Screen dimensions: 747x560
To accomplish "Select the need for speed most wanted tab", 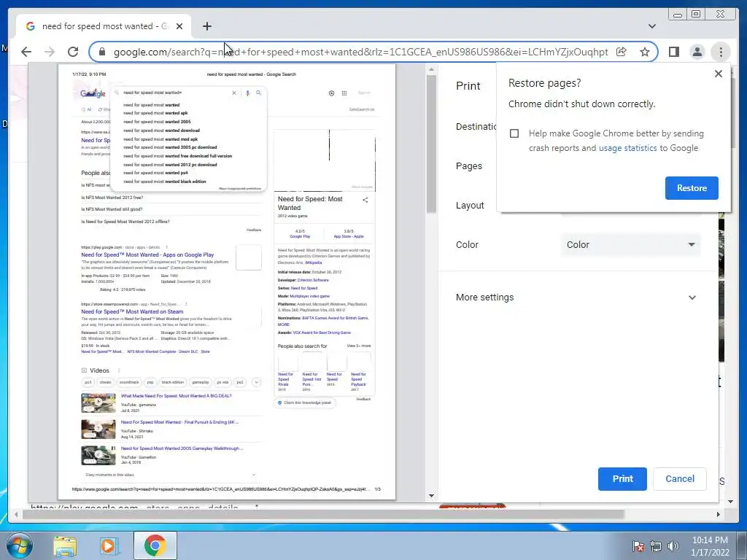I will [x=104, y=26].
